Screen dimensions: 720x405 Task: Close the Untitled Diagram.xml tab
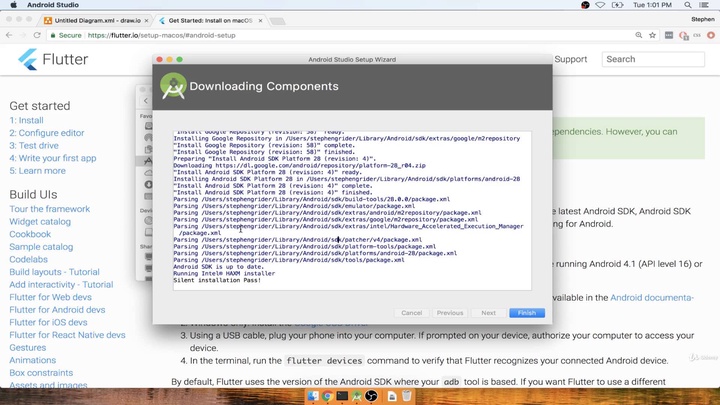click(x=146, y=21)
